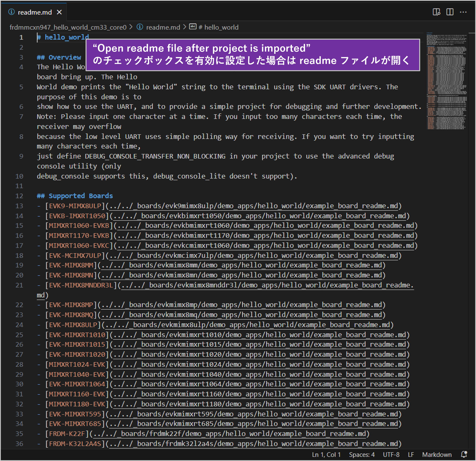This screenshot has height=461, width=476.
Task: Follow the EVK9-MIMX8ULP board readme link
Action: (254, 206)
